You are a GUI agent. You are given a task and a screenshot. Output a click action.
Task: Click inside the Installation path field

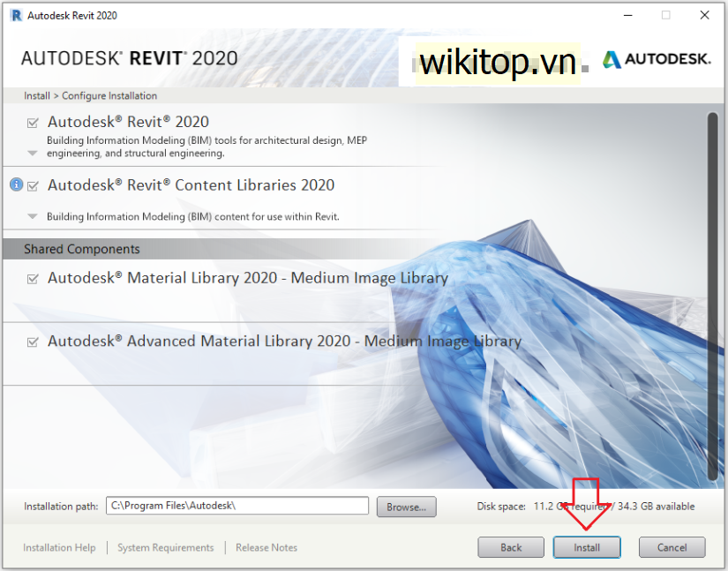coord(237,506)
